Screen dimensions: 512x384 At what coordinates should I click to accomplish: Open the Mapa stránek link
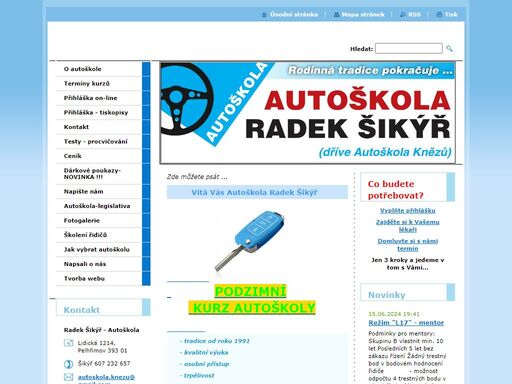coord(363,15)
